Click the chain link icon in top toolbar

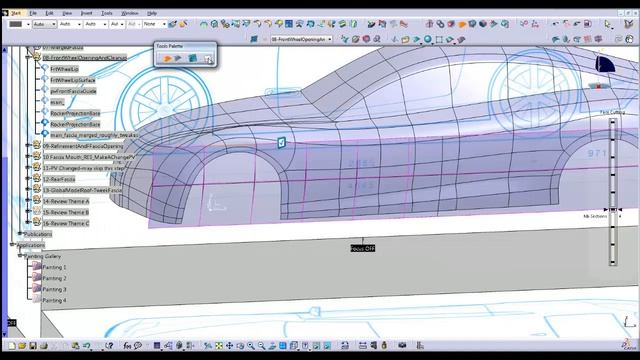point(440,24)
